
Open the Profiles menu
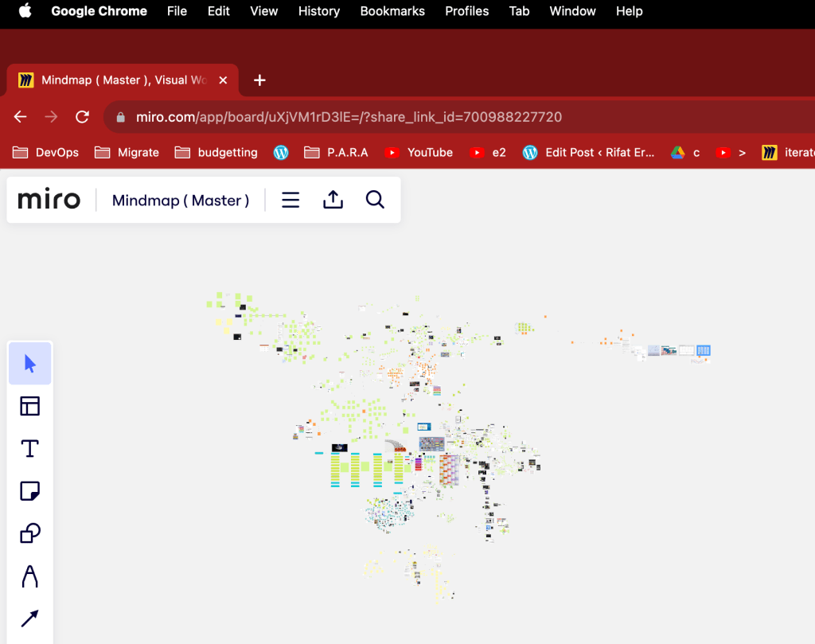[466, 11]
